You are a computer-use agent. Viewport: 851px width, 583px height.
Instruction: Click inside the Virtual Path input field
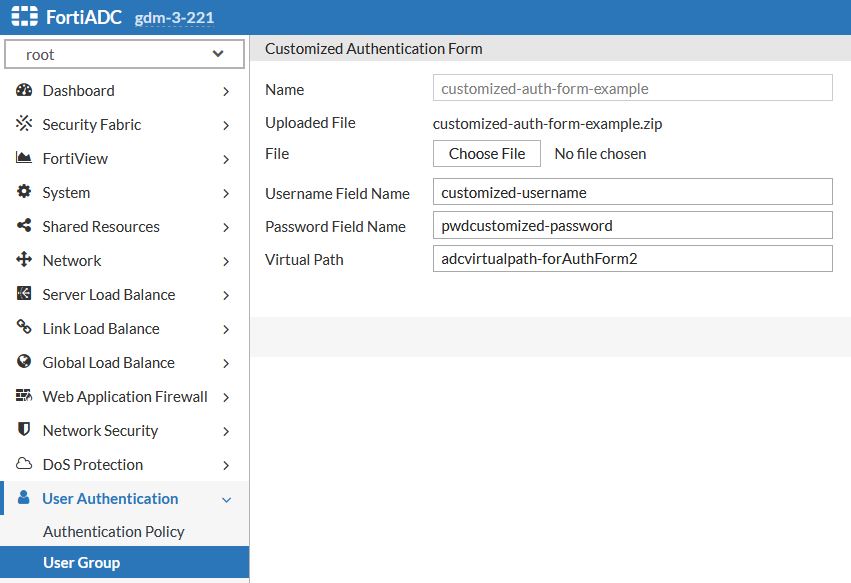point(631,258)
